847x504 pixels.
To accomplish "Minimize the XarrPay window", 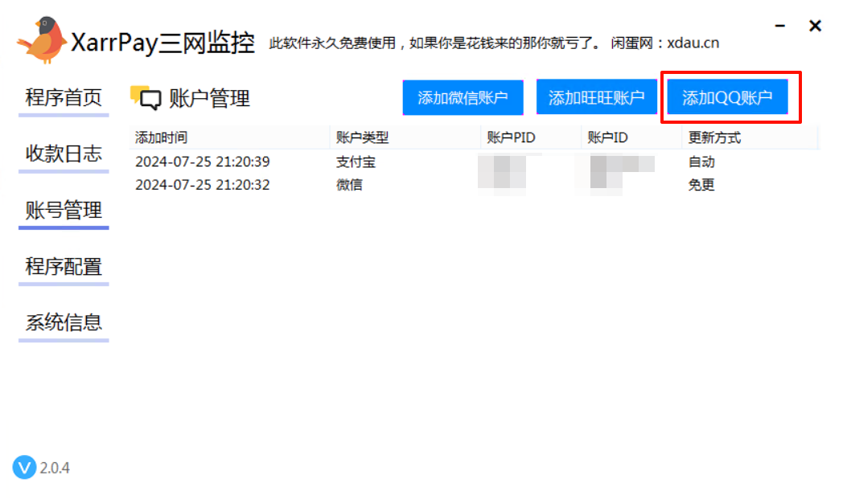I will pyautogui.click(x=779, y=26).
